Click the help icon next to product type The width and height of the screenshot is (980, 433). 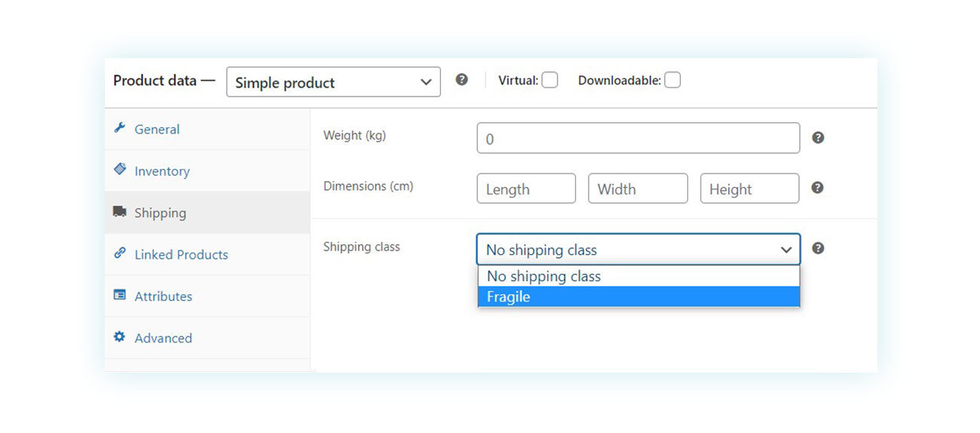pos(461,79)
